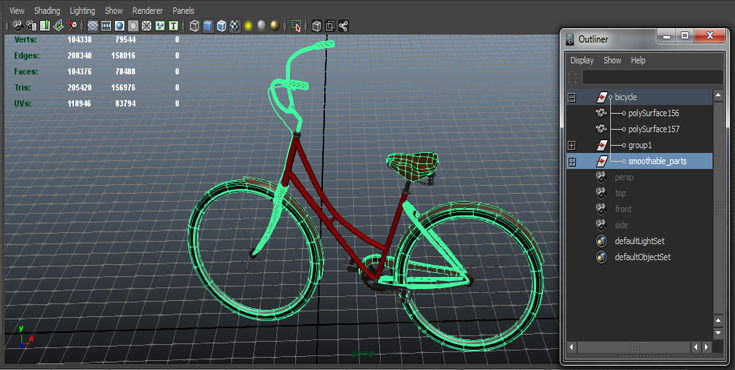Select defaultLightSet in the Outliner
735x370 pixels.
coord(639,241)
